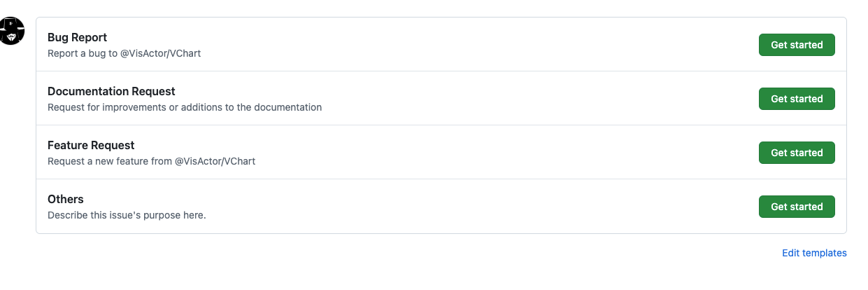The height and width of the screenshot is (290, 868).
Task: Click the user avatar icon
Action: (12, 31)
